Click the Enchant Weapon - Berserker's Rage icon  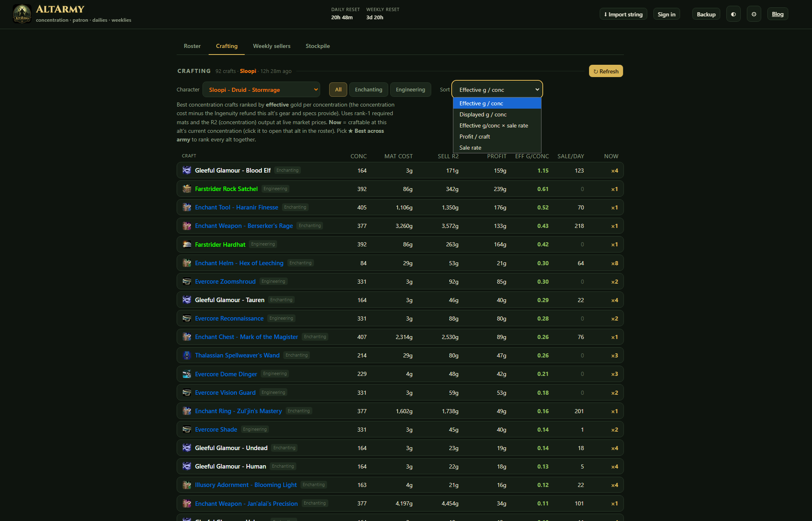[x=187, y=226]
